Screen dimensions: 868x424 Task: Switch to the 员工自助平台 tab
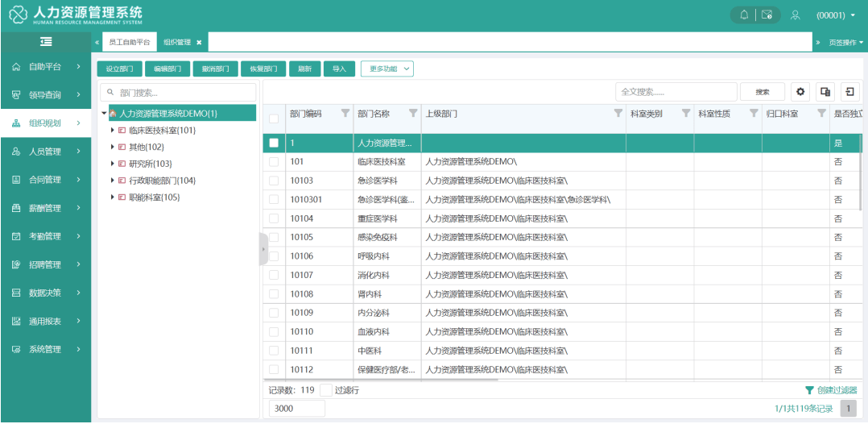[130, 42]
